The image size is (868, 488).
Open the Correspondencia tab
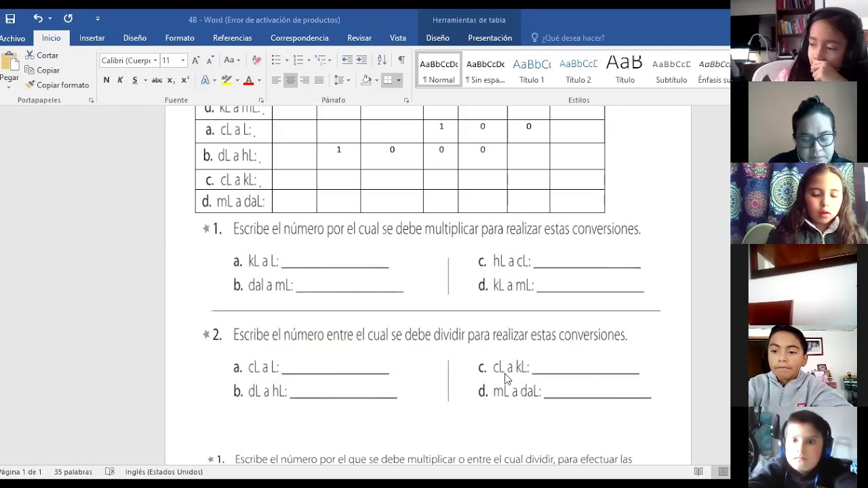tap(300, 39)
